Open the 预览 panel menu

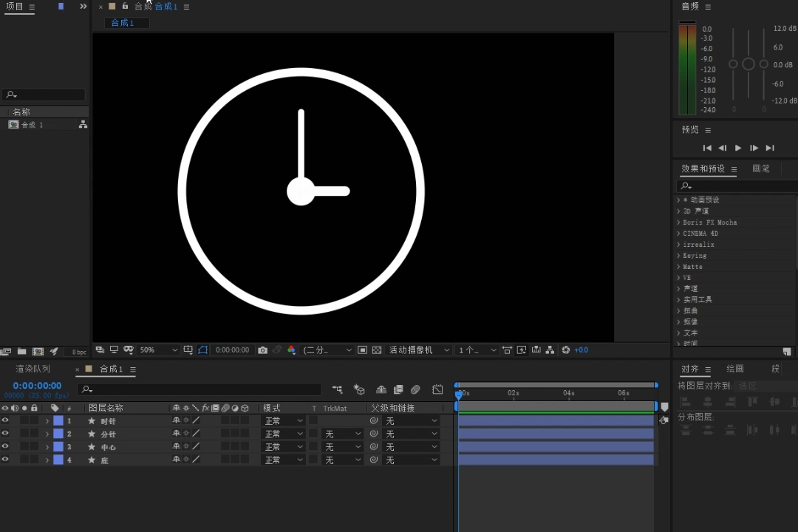(708, 130)
